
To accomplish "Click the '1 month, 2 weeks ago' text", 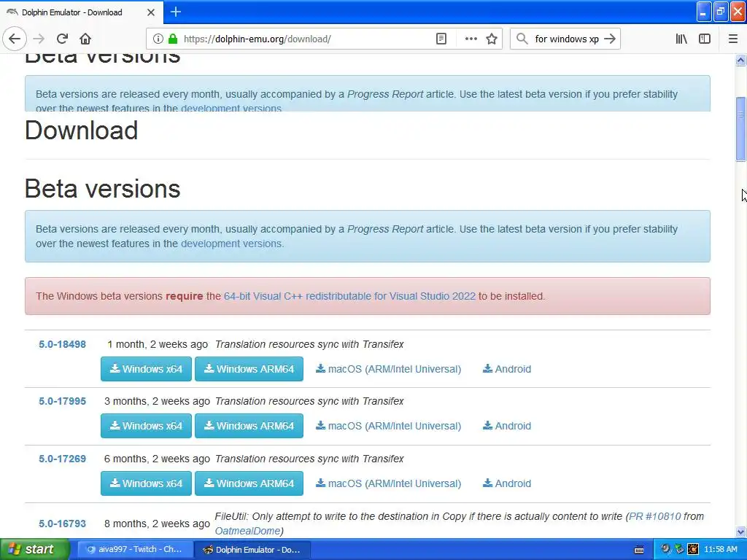I will [158, 344].
